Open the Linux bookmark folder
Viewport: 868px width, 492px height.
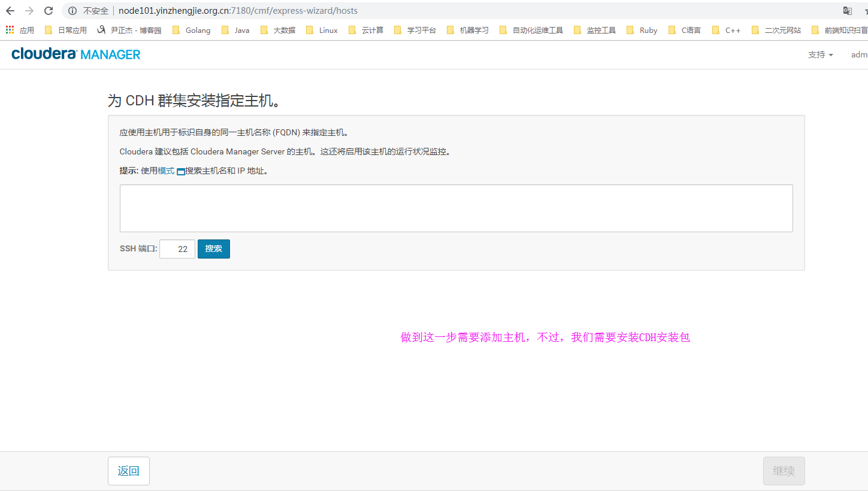322,30
